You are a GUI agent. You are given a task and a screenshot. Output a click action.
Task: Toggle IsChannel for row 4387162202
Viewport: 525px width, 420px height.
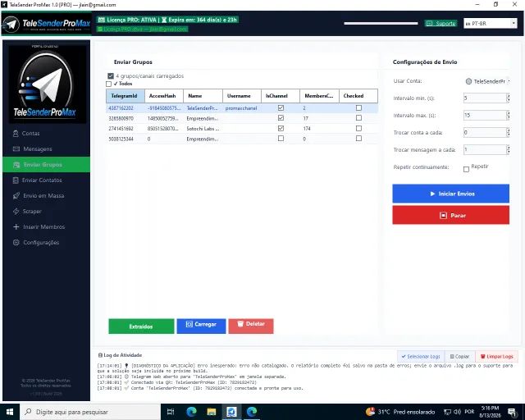pos(281,107)
